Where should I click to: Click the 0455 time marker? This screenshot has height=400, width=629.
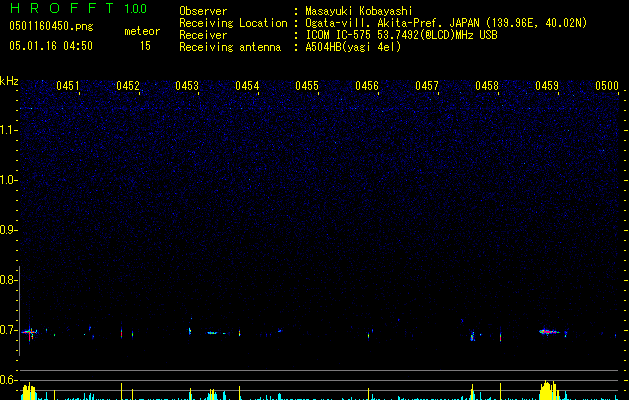[307, 86]
